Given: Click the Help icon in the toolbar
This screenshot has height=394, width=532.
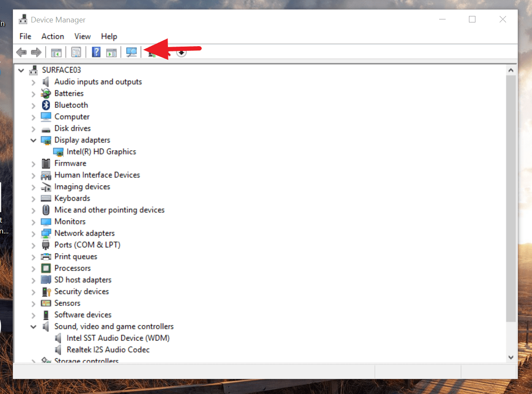Looking at the screenshot, I should [x=95, y=52].
